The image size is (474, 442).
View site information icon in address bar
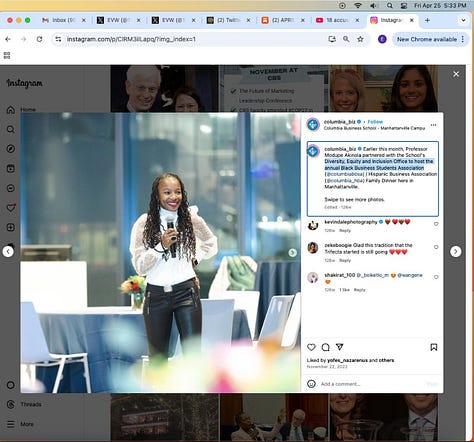(58, 39)
